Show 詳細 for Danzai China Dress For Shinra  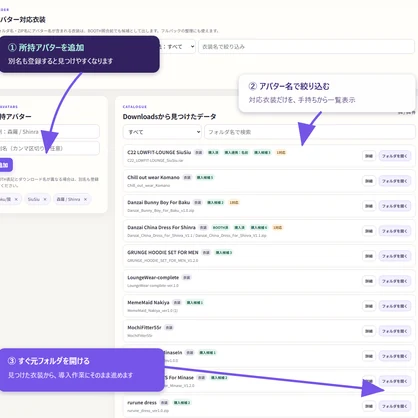pos(369,231)
